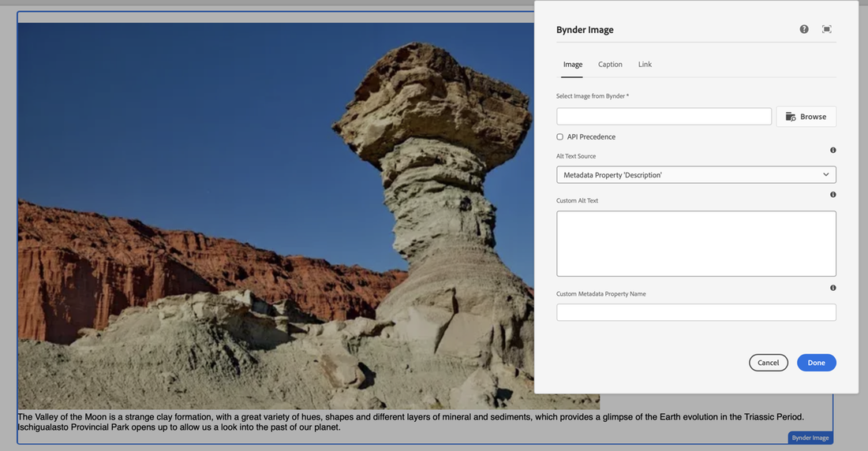The width and height of the screenshot is (868, 451).
Task: Click into the Custom Alt Text textarea
Action: click(x=696, y=243)
